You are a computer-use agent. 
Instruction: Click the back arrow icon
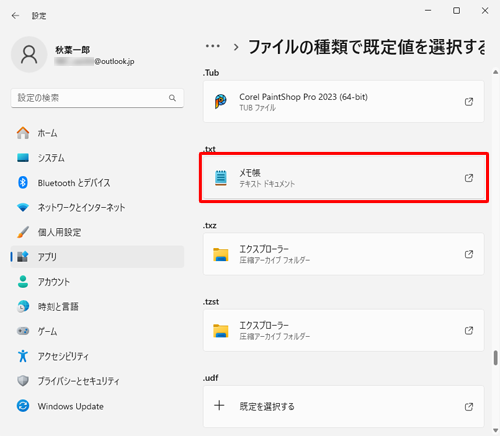point(15,16)
